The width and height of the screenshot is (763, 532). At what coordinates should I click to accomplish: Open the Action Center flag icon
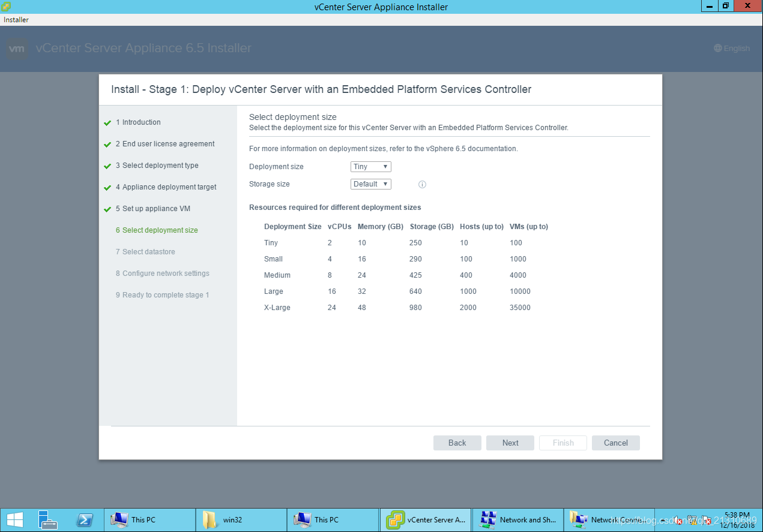click(x=707, y=520)
